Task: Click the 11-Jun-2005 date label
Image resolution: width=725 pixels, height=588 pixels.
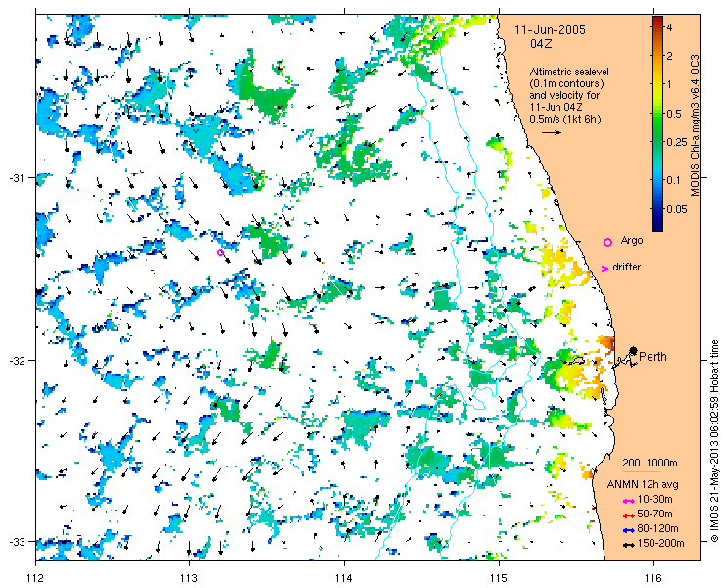Action: [551, 30]
